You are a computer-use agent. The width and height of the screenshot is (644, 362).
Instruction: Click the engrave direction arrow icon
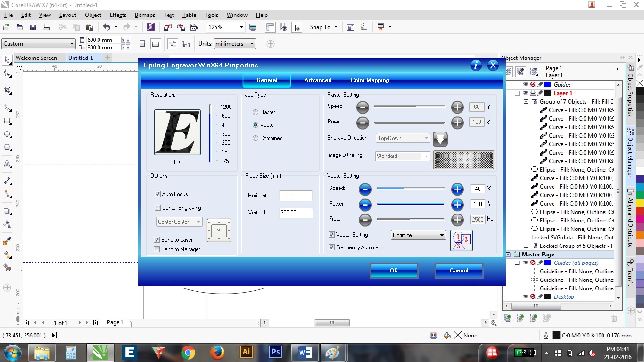tap(440, 139)
